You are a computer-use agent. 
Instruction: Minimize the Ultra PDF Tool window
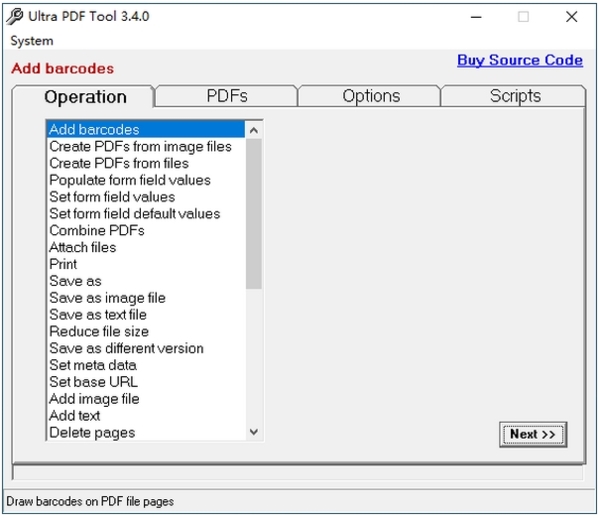pyautogui.click(x=476, y=17)
